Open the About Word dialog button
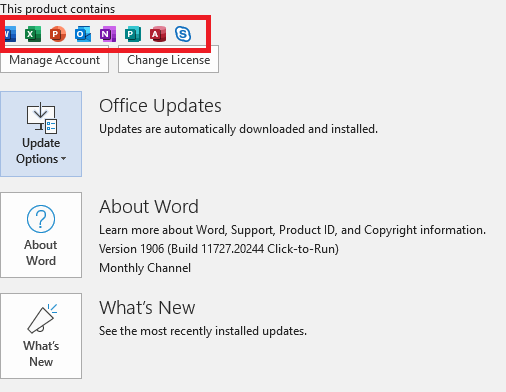This screenshot has height=392, width=506. pos(41,235)
